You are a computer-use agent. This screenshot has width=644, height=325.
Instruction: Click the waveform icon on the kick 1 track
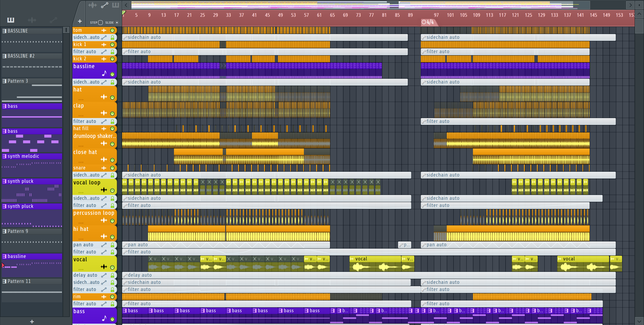(x=104, y=45)
